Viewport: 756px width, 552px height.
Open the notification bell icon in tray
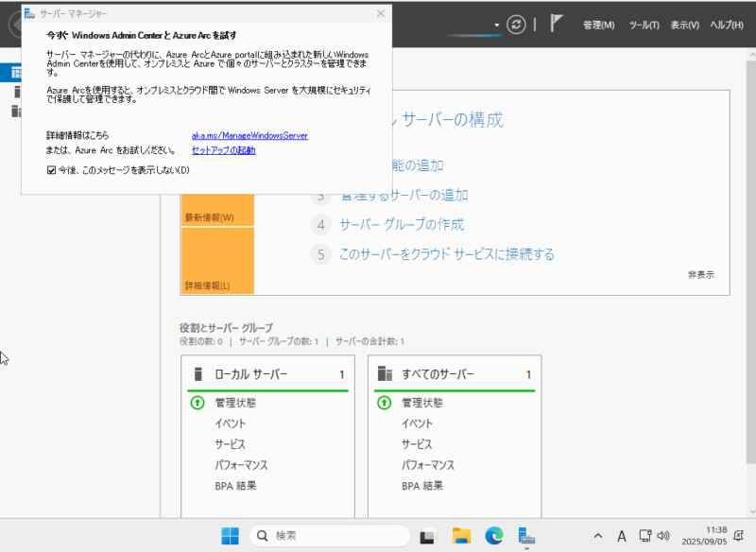coord(739,536)
